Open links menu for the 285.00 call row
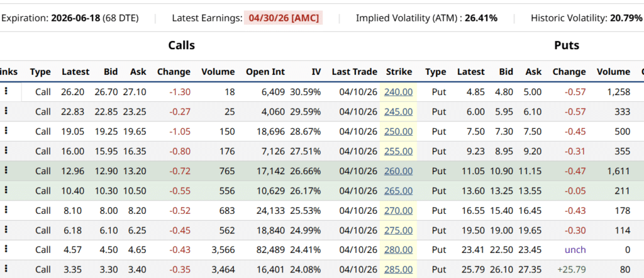This screenshot has width=644, height=278. pos(6,269)
